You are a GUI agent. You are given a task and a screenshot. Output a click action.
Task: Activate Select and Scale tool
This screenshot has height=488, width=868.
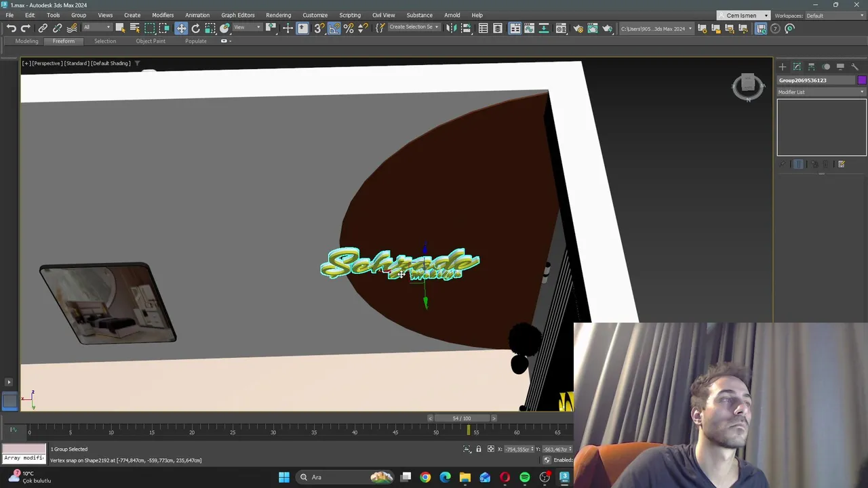pyautogui.click(x=210, y=28)
